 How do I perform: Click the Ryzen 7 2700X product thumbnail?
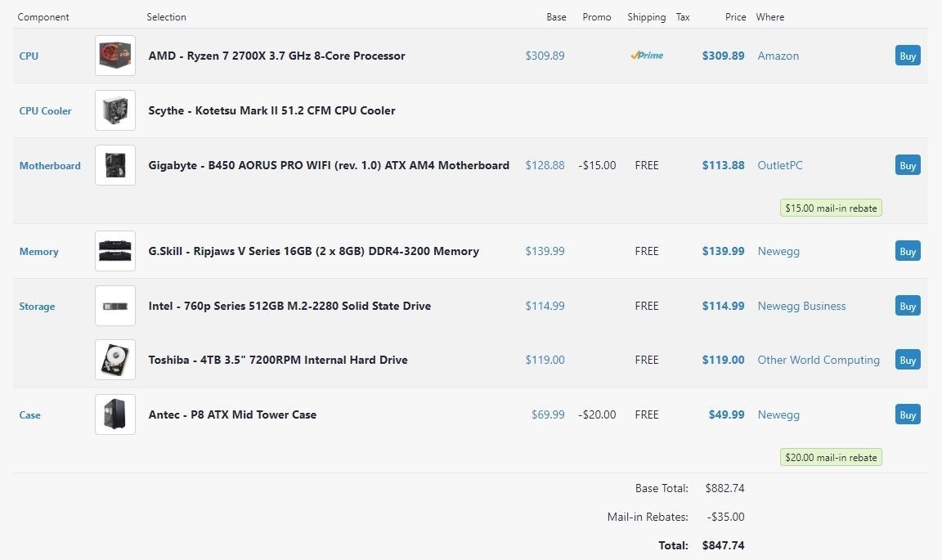coord(115,56)
